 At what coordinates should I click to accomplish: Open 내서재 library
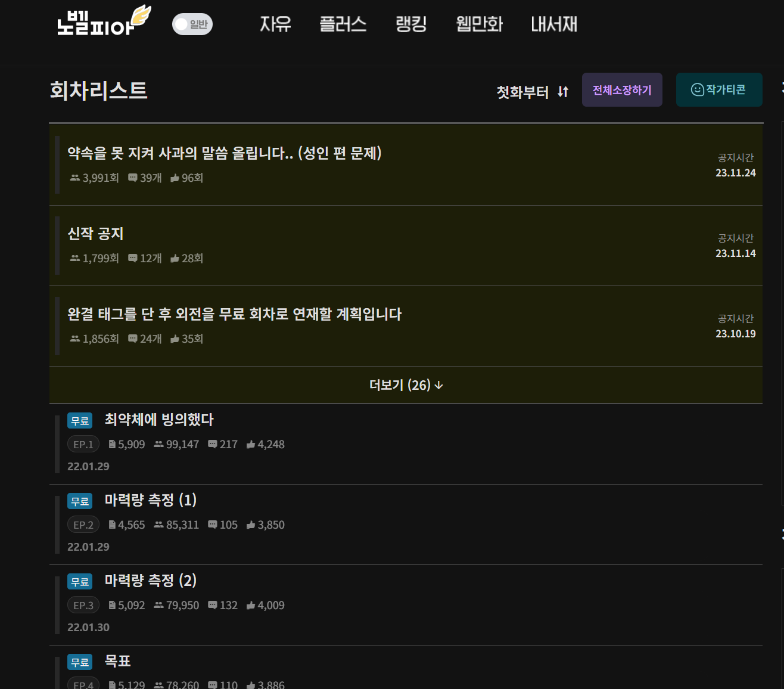[x=553, y=24]
